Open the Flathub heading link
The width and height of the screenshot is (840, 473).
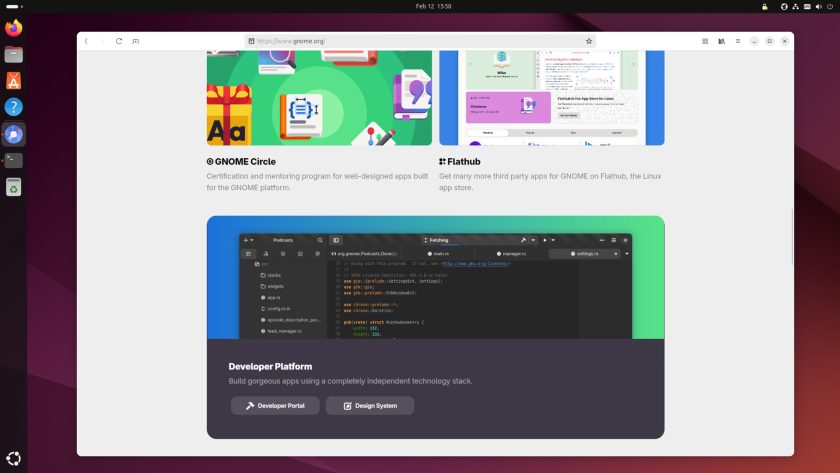tap(461, 161)
